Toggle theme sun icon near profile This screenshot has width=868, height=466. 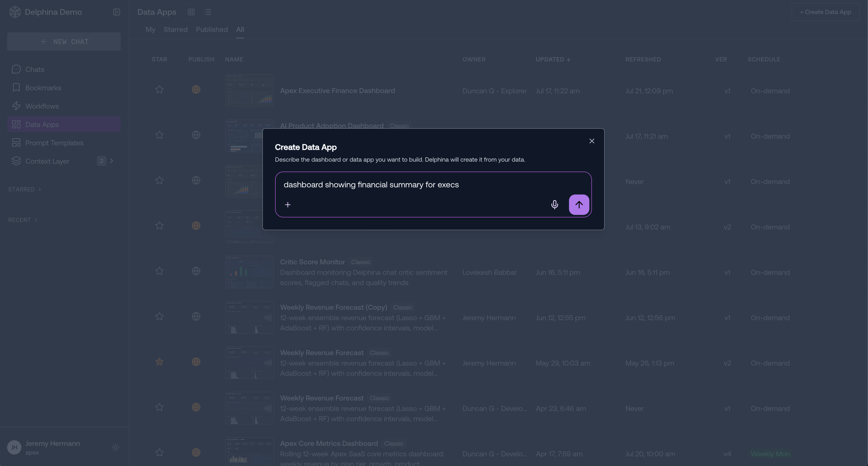point(116,448)
